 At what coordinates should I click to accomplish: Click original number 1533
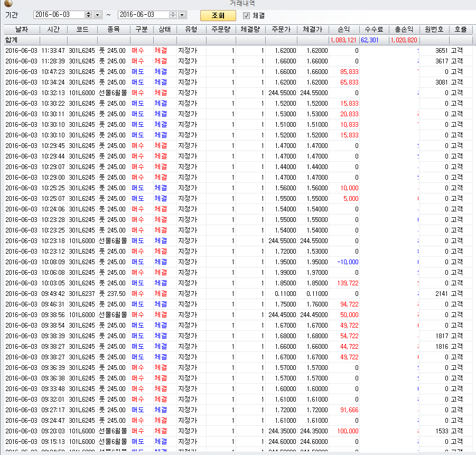pos(442,431)
